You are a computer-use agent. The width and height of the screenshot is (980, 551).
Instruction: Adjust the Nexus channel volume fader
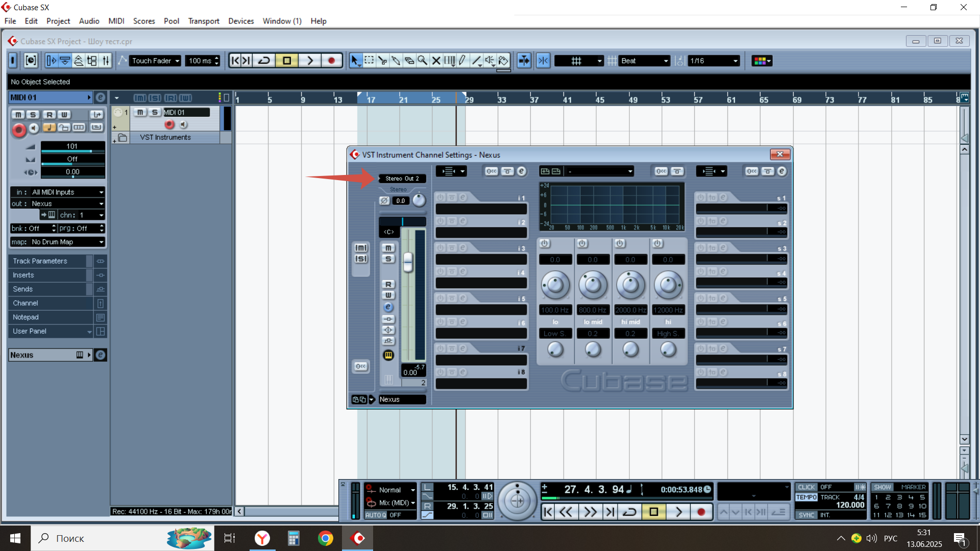(408, 262)
